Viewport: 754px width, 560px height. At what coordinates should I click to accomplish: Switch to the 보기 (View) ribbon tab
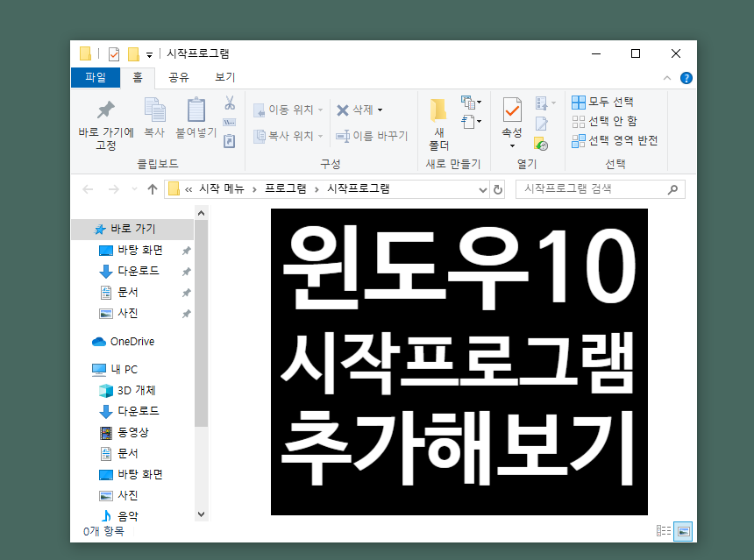pyautogui.click(x=224, y=77)
